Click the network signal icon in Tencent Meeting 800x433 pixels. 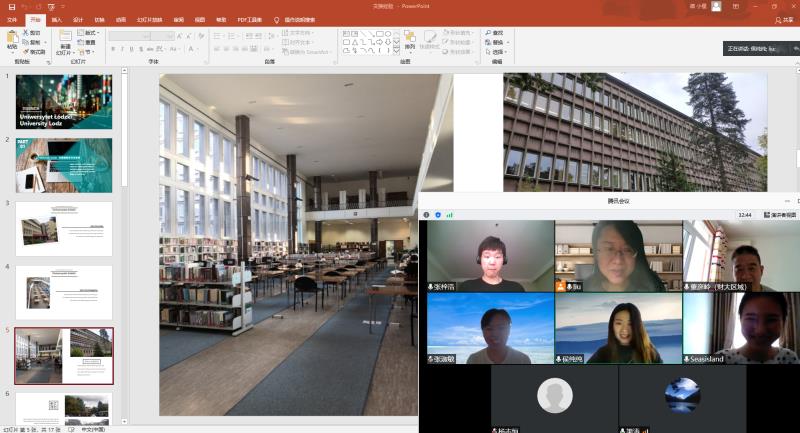pos(450,214)
